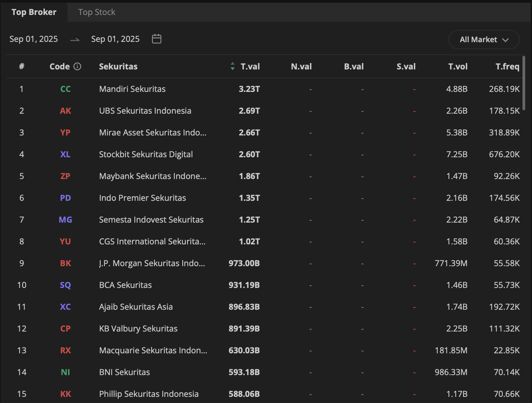Screen dimensions: 532x403
Task: Select the Top Broker tab
Action: coord(34,12)
